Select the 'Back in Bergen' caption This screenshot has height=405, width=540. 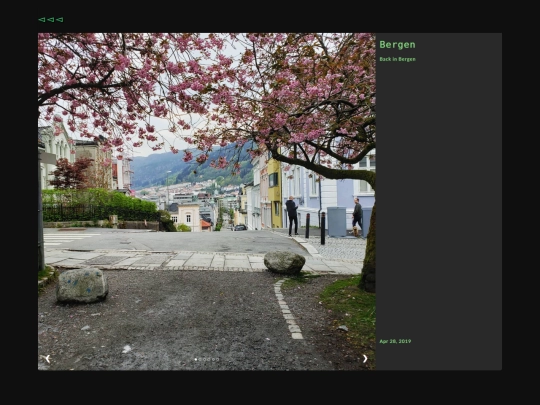[397, 59]
